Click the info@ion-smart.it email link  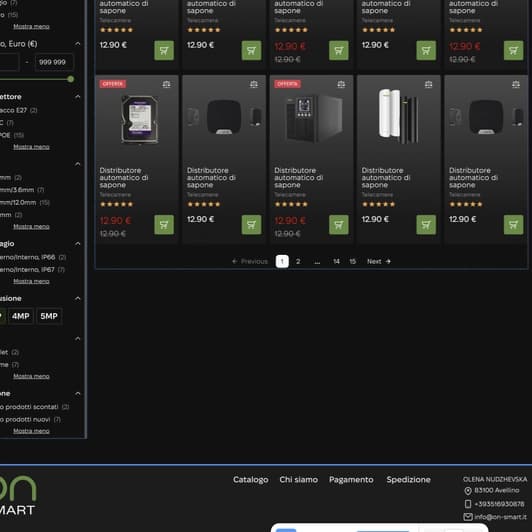pyautogui.click(x=500, y=517)
